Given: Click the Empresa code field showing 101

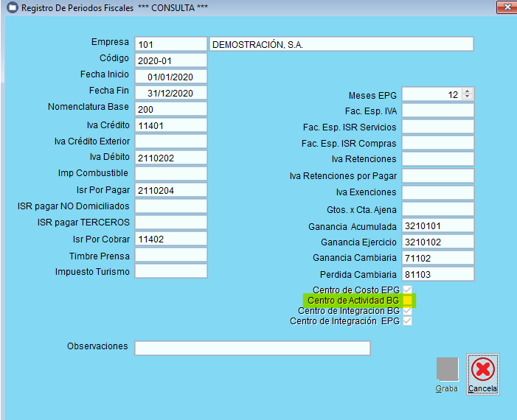Looking at the screenshot, I should (170, 44).
